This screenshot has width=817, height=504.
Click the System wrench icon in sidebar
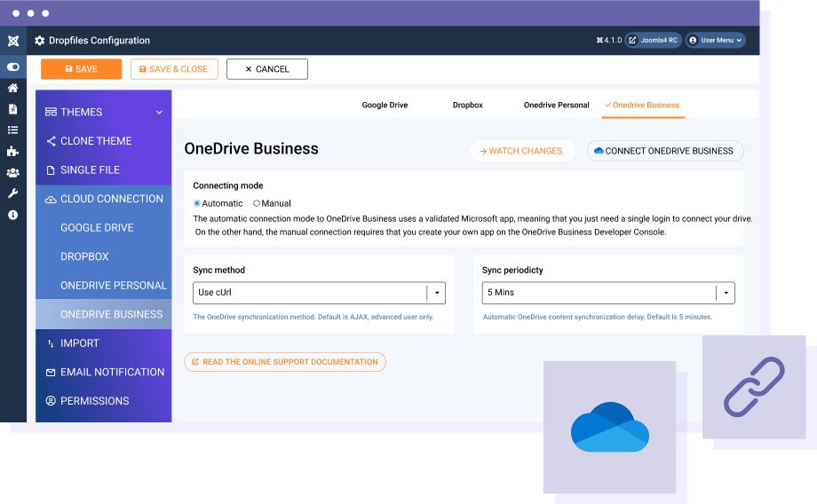12,193
